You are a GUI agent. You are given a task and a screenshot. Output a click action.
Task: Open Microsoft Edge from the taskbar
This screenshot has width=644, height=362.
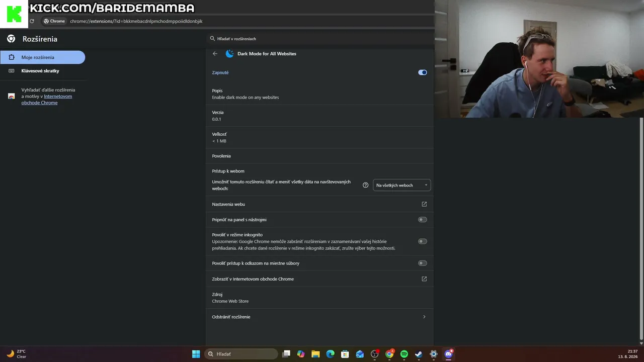[x=330, y=354]
